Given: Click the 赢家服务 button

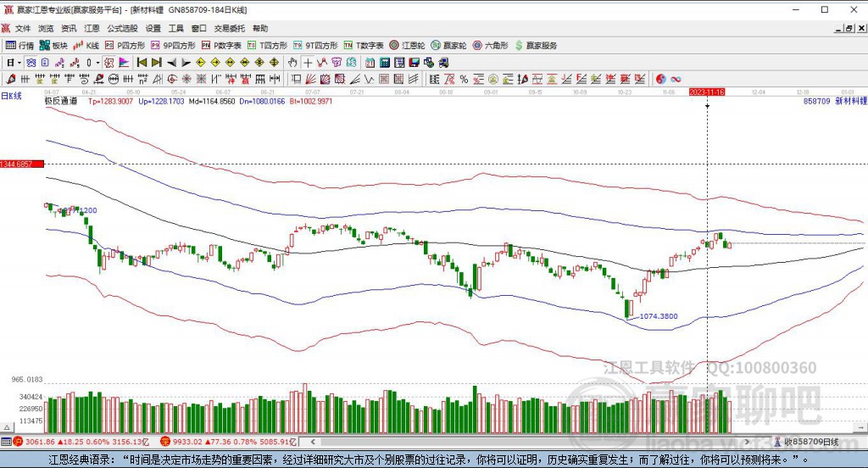Looking at the screenshot, I should 536,45.
